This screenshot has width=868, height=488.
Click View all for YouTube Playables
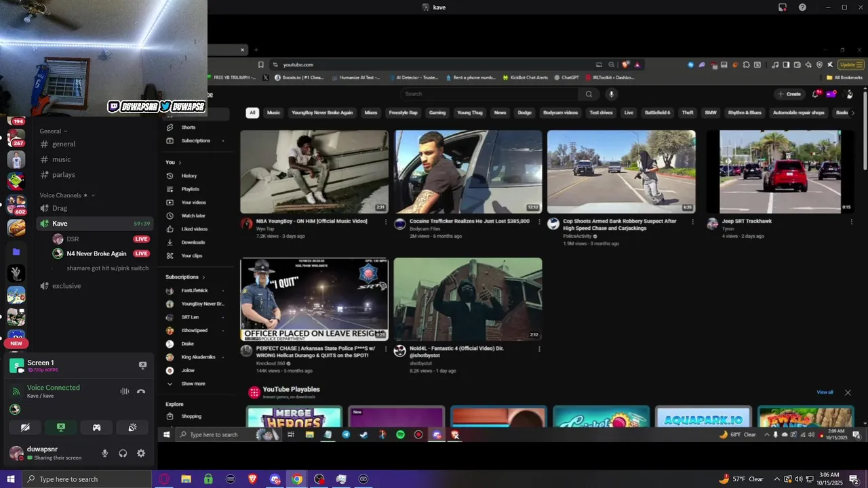click(x=825, y=392)
